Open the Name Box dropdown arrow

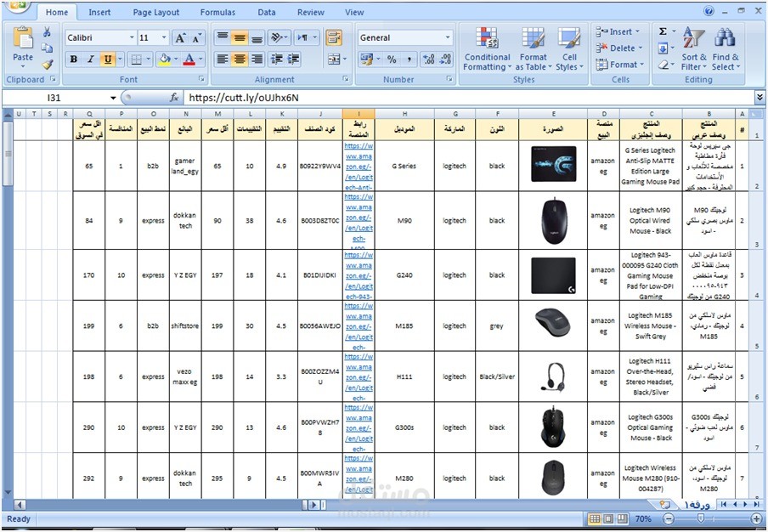(113, 98)
